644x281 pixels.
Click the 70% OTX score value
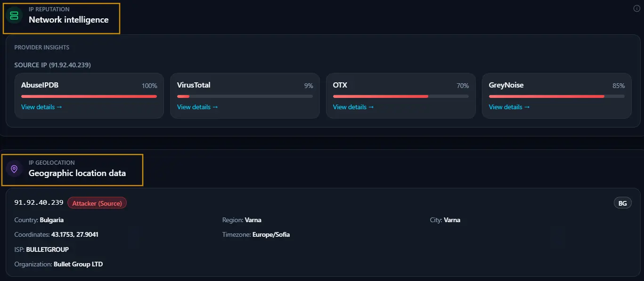(463, 86)
